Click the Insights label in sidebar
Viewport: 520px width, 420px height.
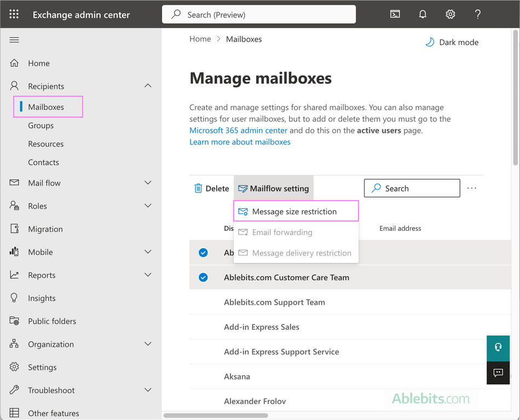tap(42, 298)
